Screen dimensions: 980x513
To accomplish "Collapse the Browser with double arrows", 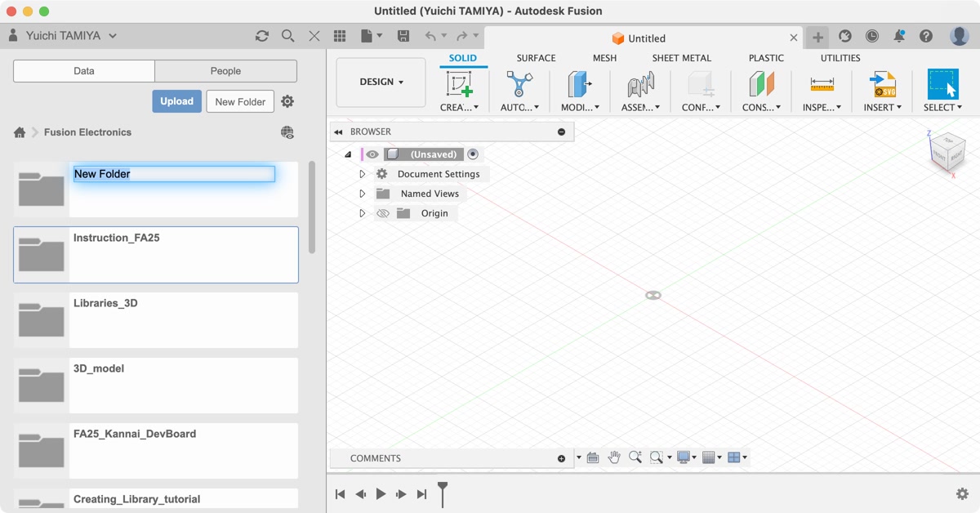I will point(338,132).
